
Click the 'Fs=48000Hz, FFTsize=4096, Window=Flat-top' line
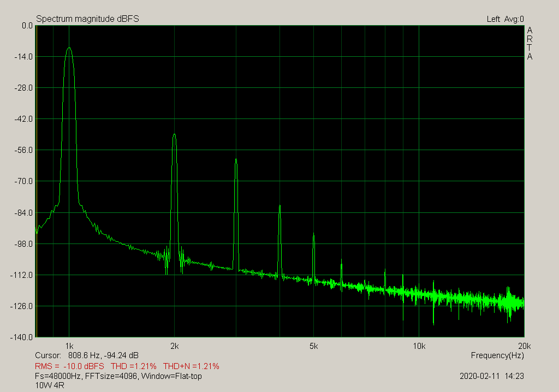118,376
